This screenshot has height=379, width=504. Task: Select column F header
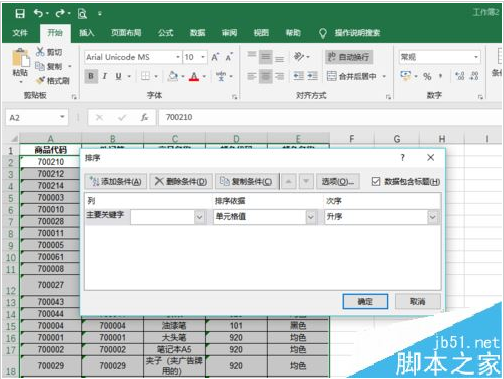[352, 139]
